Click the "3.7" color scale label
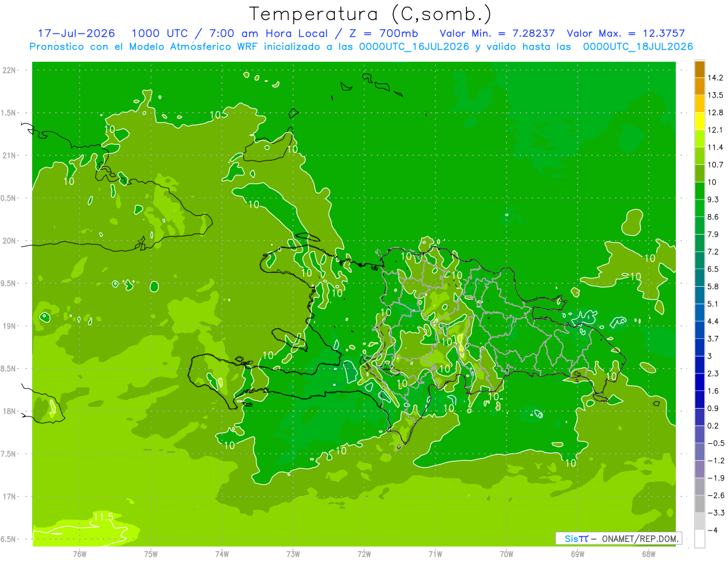Image resolution: width=728 pixels, height=562 pixels. pos(713,338)
